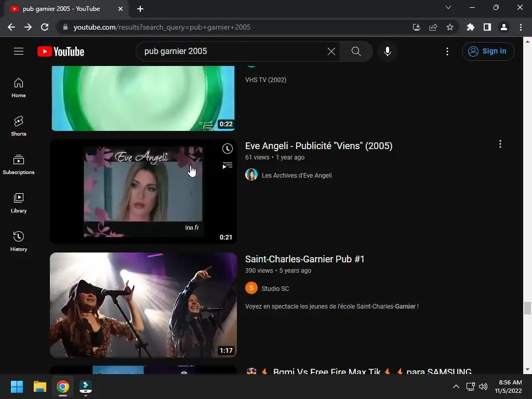This screenshot has width=532, height=399.
Task: Open History in the sidebar
Action: coord(19,241)
